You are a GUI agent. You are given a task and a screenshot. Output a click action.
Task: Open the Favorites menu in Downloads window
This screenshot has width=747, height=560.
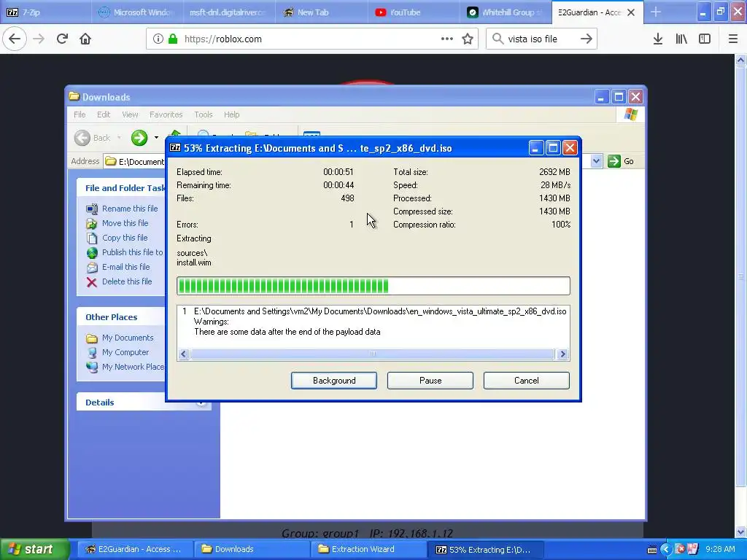click(166, 114)
